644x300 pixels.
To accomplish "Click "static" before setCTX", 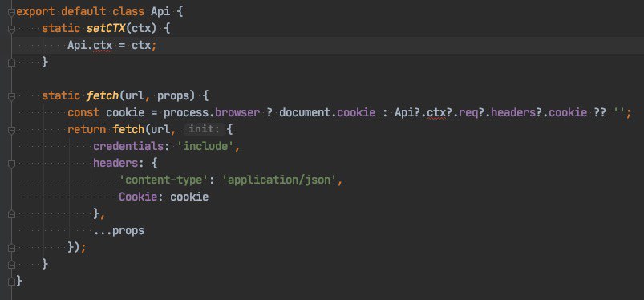I will pyautogui.click(x=61, y=29).
